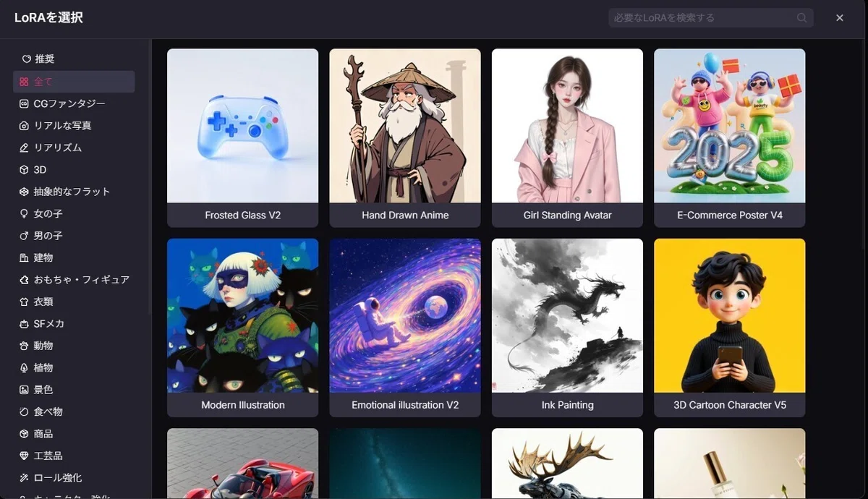
Task: Click the diamond icon beside 工芸品
Action: coord(25,456)
